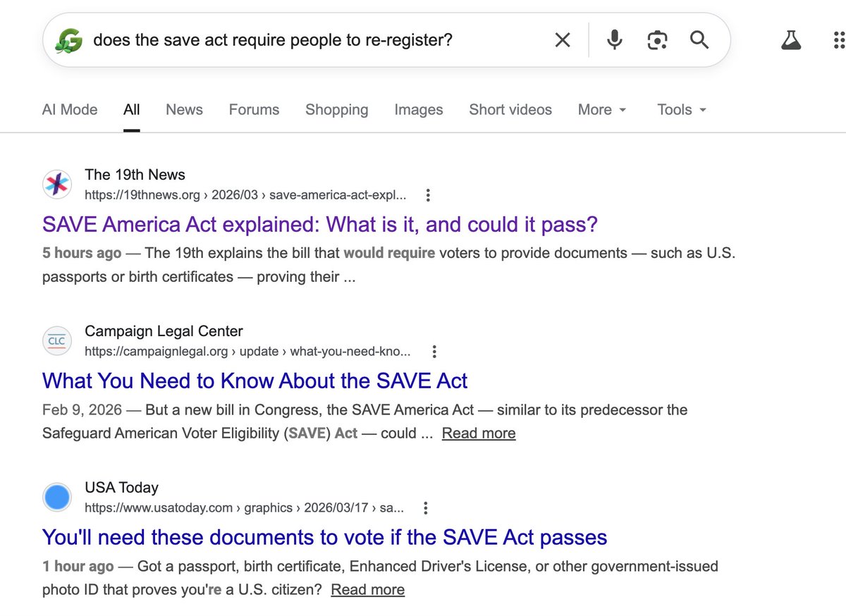The image size is (846, 616).
Task: Switch to Shopping tab
Action: 337,110
